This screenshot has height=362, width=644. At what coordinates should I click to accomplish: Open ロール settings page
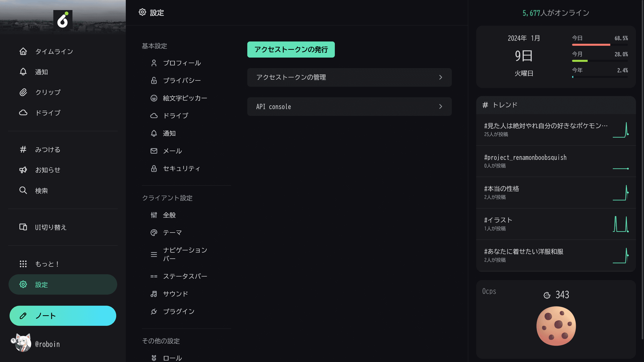(186, 357)
